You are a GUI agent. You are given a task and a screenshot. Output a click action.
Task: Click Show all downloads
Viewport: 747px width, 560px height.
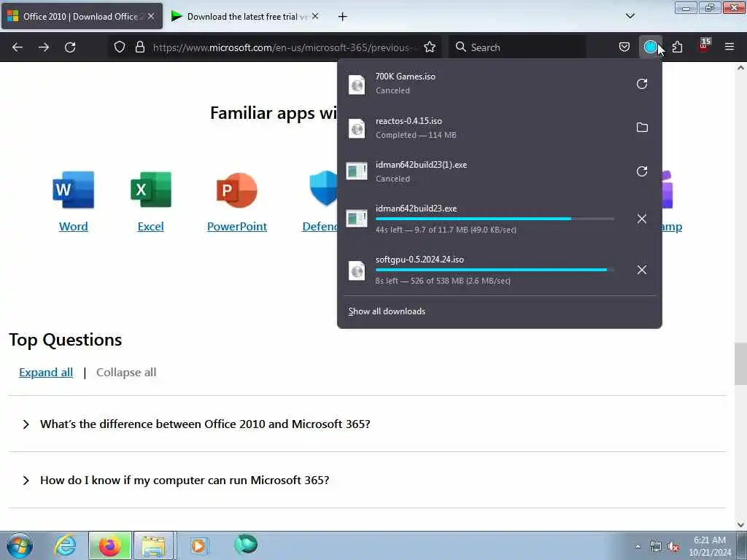(x=387, y=311)
